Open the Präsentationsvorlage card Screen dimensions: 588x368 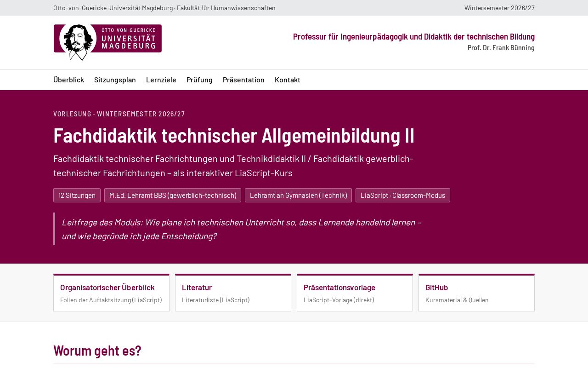click(355, 293)
